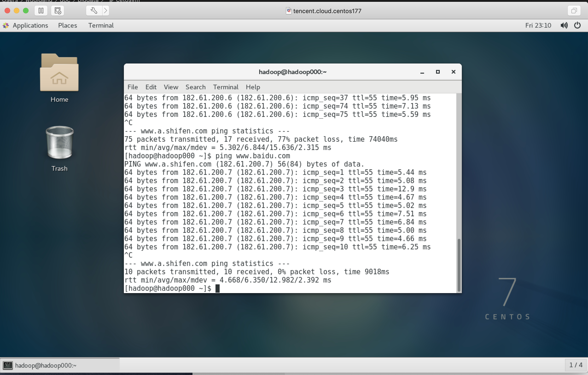The width and height of the screenshot is (588, 375).
Task: Click the yellow macOS minimize button
Action: pyautogui.click(x=17, y=11)
